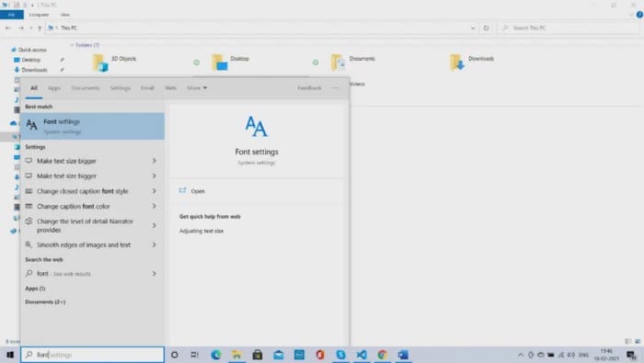
Task: Open Microsoft Word from the taskbar
Action: [403, 355]
